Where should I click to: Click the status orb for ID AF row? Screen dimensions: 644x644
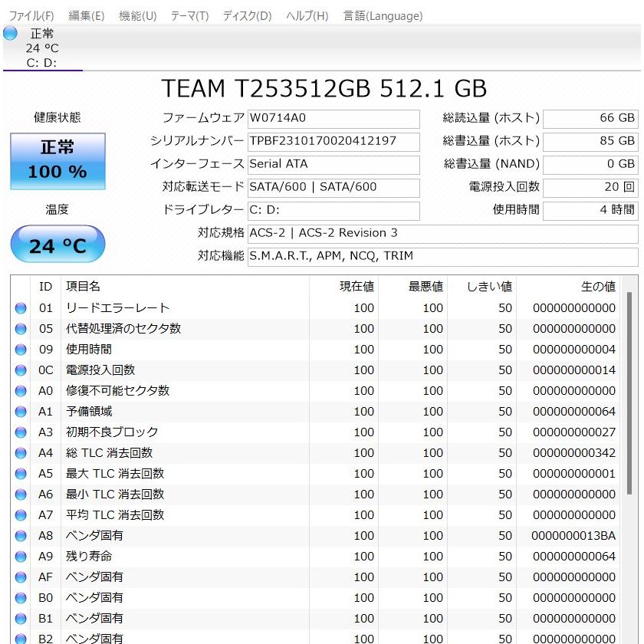click(21, 577)
